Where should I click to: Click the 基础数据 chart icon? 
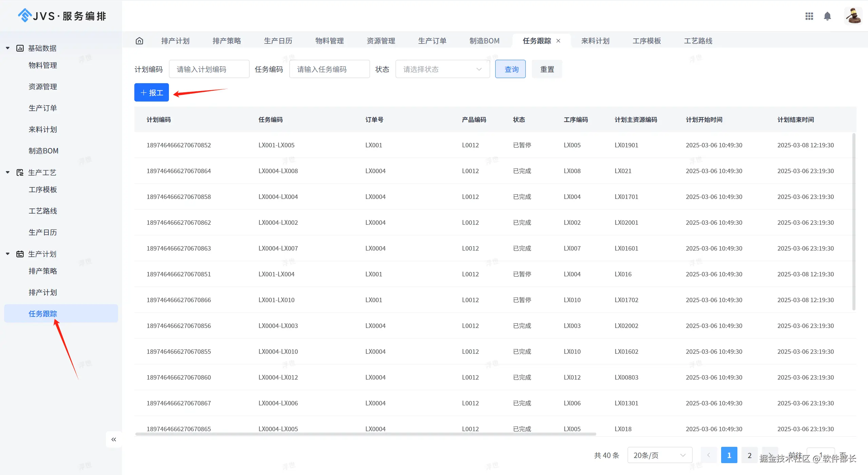click(20, 48)
